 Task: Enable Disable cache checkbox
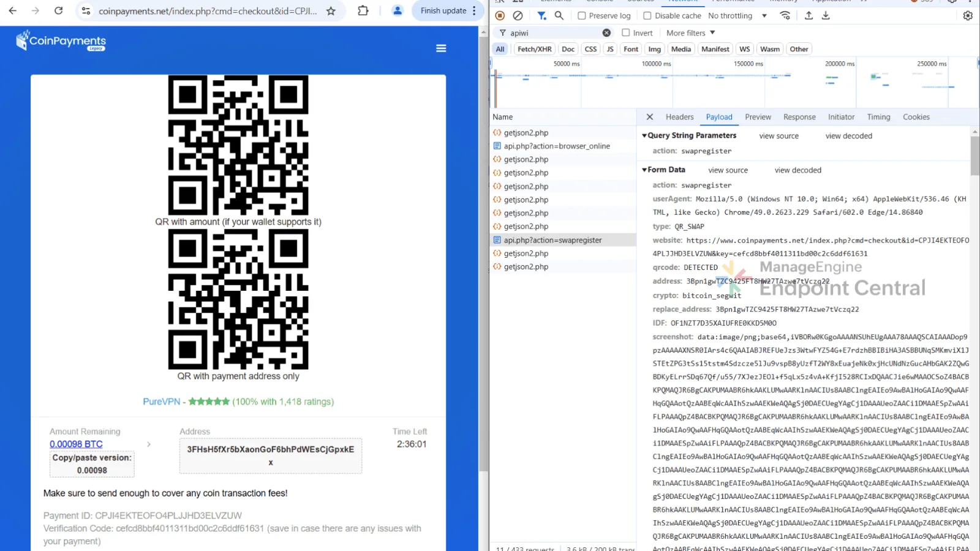[647, 16]
